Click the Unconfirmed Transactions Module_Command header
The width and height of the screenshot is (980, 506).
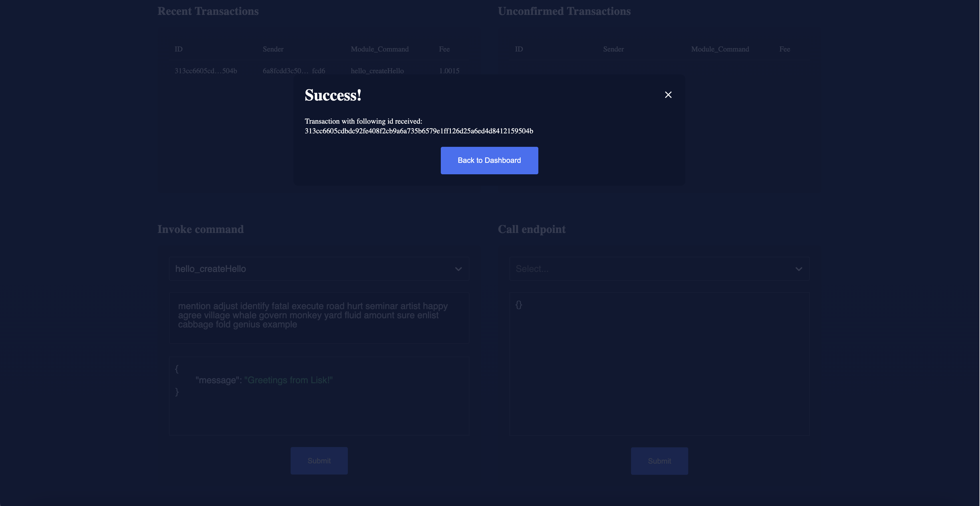click(720, 48)
